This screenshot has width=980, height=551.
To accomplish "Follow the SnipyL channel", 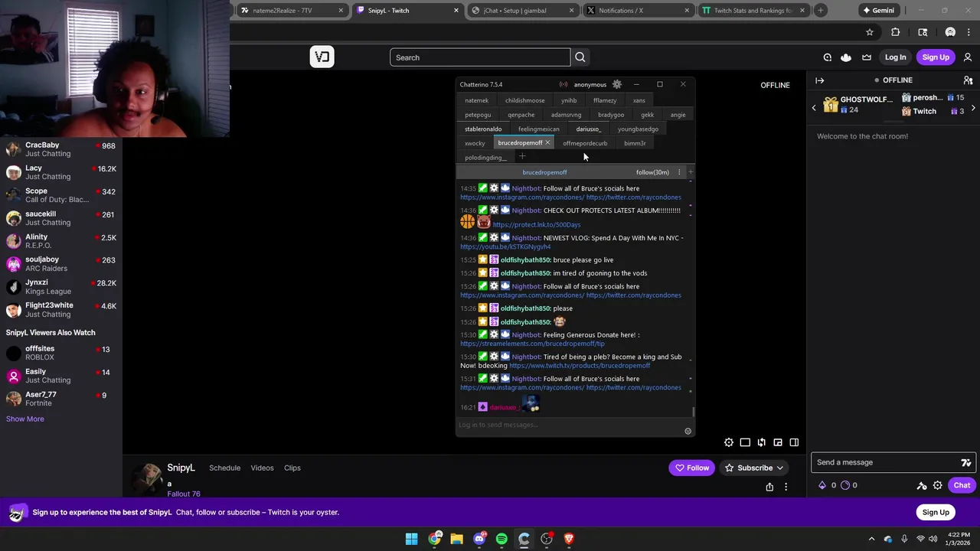I will tap(692, 468).
